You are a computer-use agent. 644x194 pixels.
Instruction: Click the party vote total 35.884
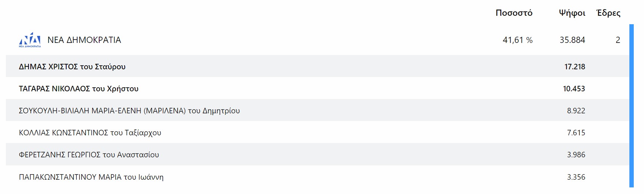[572, 40]
